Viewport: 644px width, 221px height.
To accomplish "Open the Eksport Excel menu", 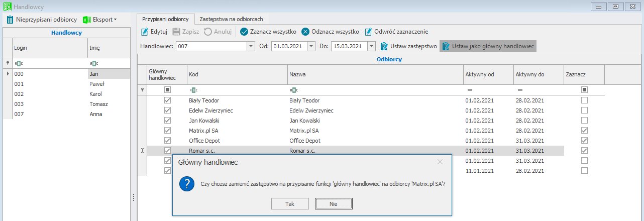I will click(99, 20).
